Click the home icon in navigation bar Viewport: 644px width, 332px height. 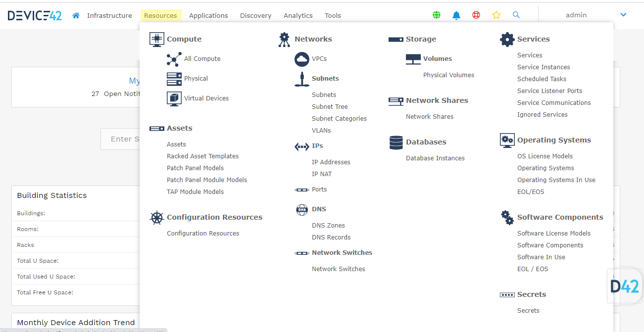pyautogui.click(x=76, y=15)
